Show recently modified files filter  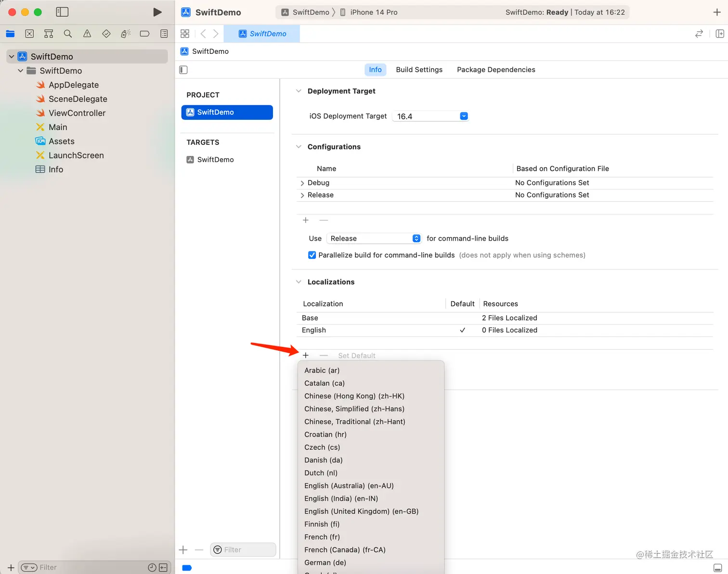point(152,568)
